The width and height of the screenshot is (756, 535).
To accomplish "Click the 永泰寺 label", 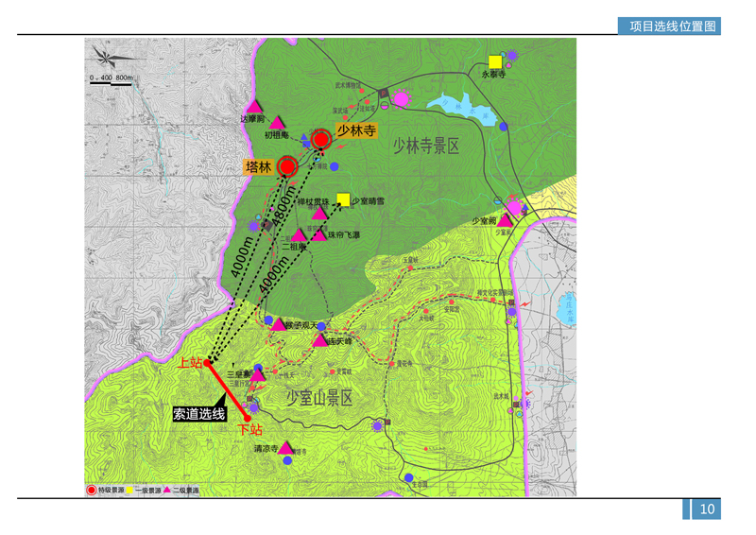I will click(493, 75).
